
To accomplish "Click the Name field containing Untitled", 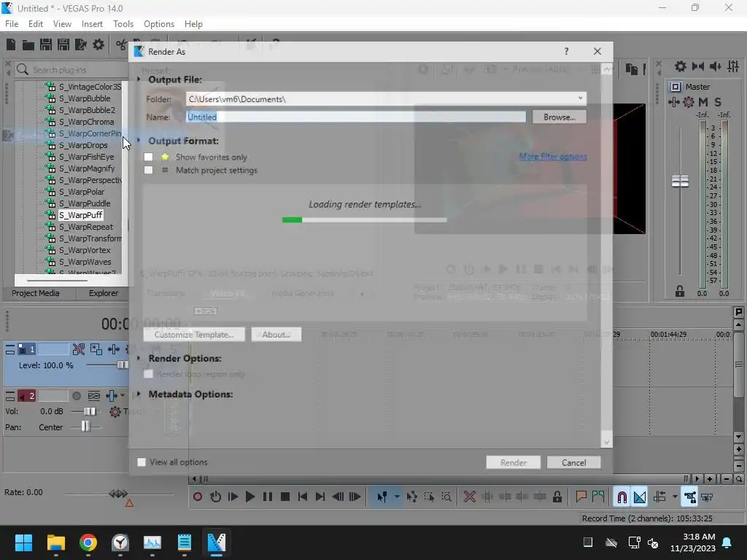I will click(355, 117).
